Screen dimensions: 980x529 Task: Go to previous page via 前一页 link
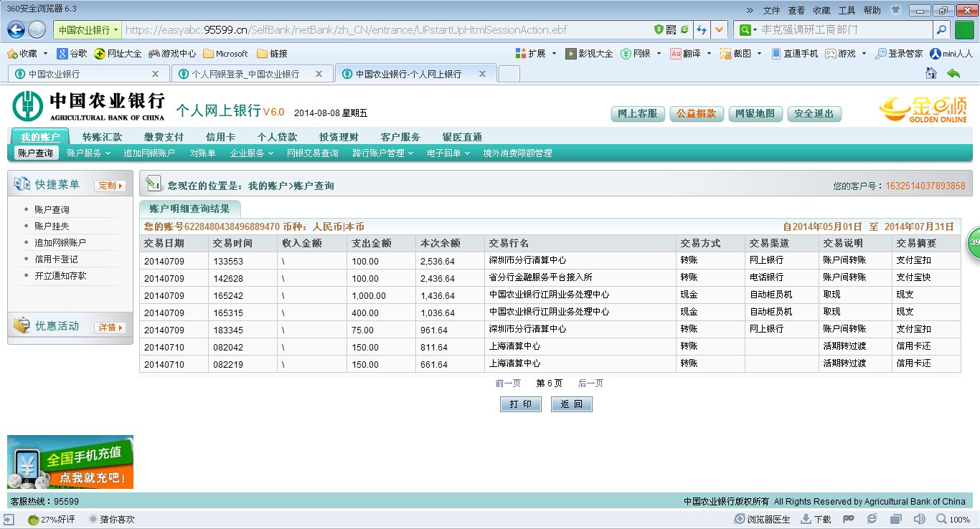point(508,383)
